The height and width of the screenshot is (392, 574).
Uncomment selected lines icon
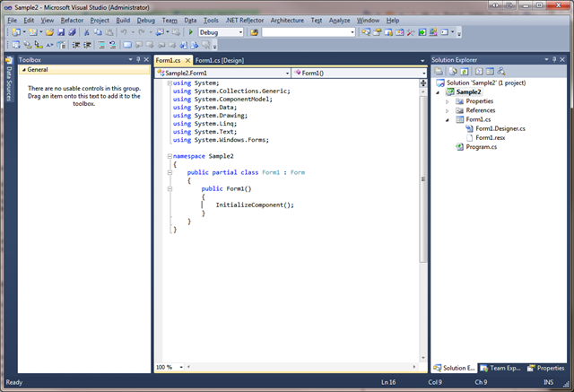coord(112,45)
